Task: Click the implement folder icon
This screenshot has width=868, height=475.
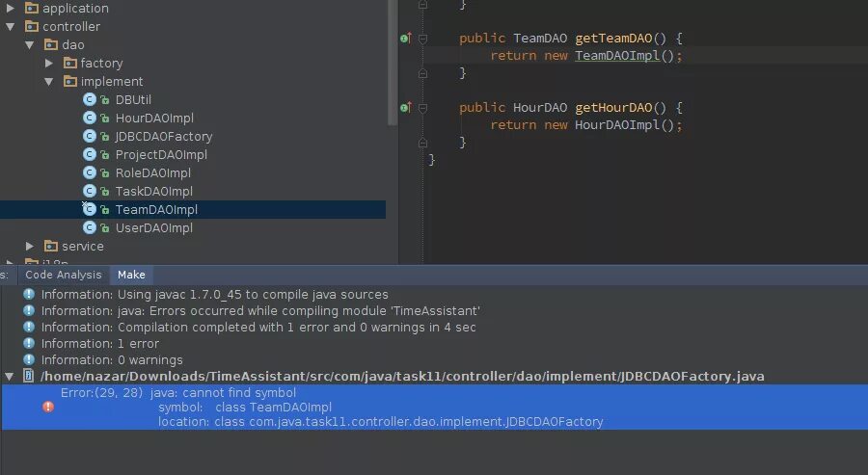Action: [x=69, y=81]
